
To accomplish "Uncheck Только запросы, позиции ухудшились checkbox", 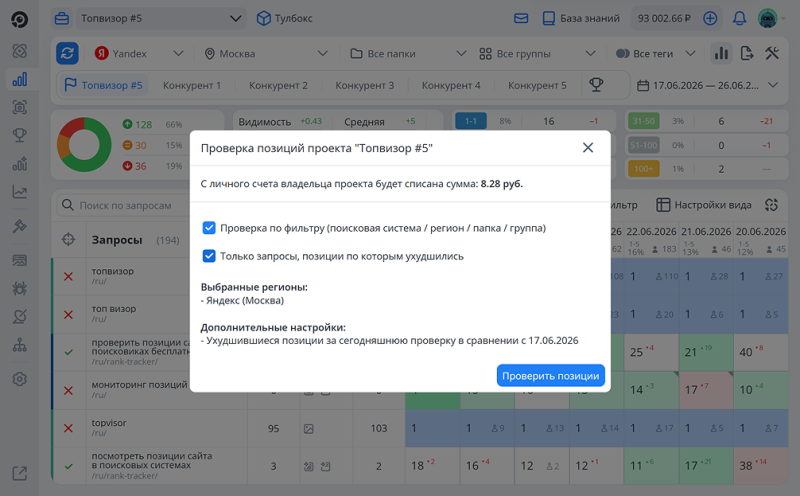I will point(209,256).
